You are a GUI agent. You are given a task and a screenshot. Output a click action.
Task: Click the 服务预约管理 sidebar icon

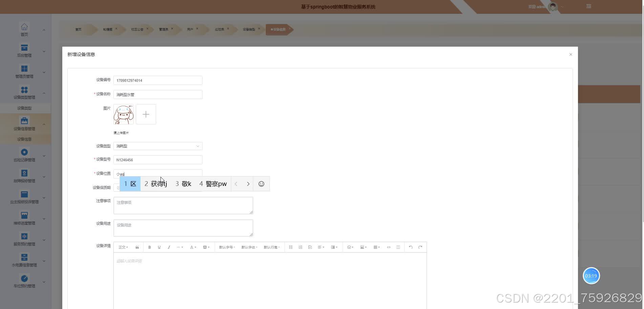[x=24, y=236]
